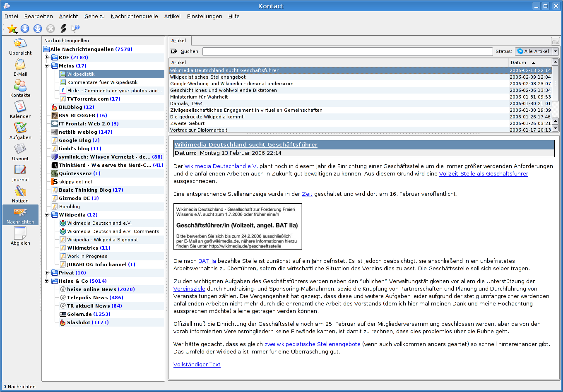Open the Bearbeiten menu
The width and height of the screenshot is (563, 392).
point(38,17)
